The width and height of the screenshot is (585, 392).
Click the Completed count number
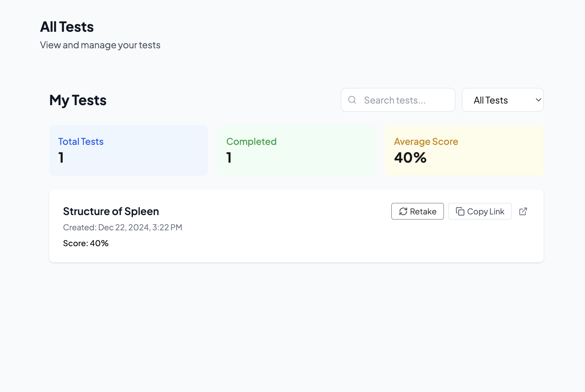(229, 158)
